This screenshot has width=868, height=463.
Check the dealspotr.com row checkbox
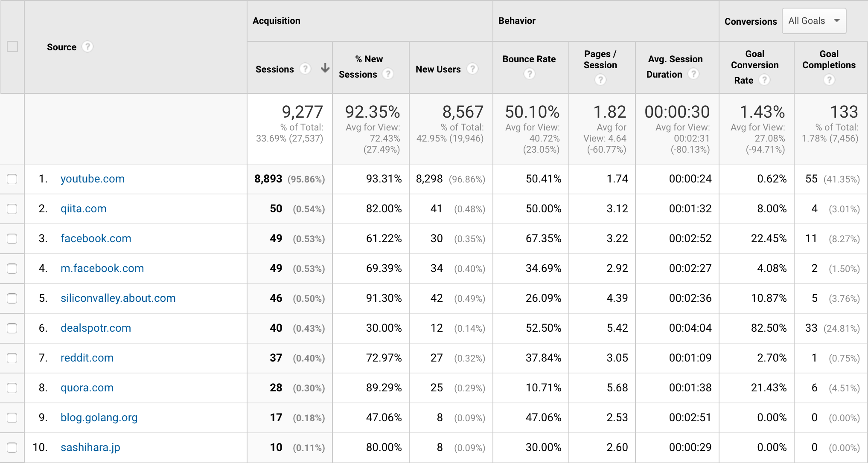click(x=12, y=328)
